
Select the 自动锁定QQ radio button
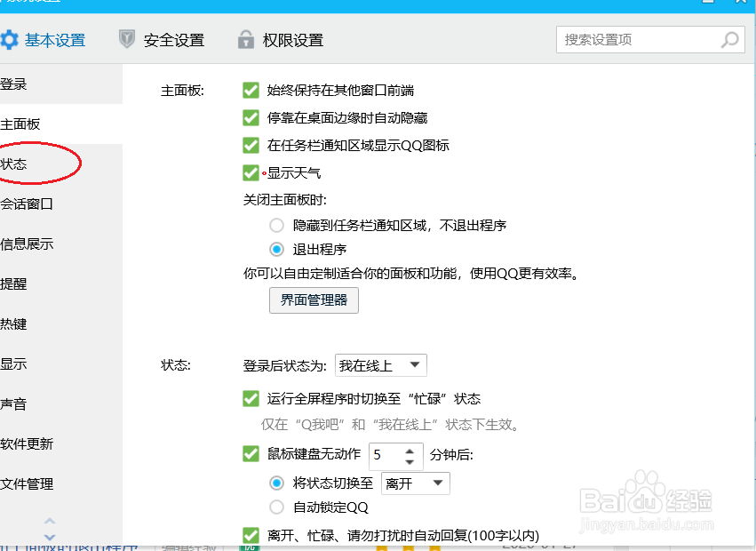(276, 507)
